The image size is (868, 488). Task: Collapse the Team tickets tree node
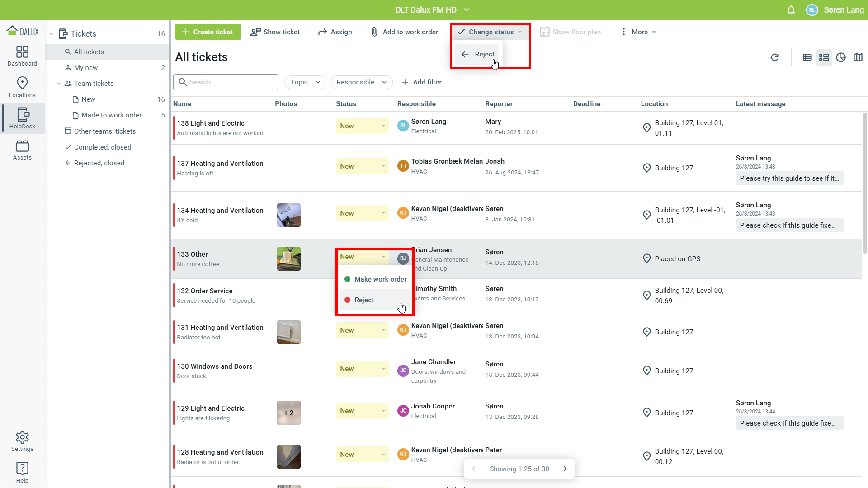point(59,84)
